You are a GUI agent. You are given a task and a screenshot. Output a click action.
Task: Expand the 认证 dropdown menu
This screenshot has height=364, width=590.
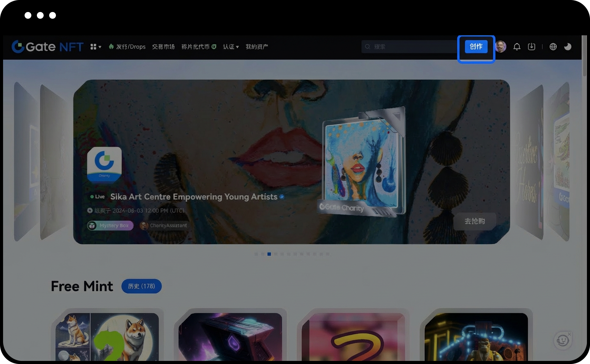click(x=231, y=47)
